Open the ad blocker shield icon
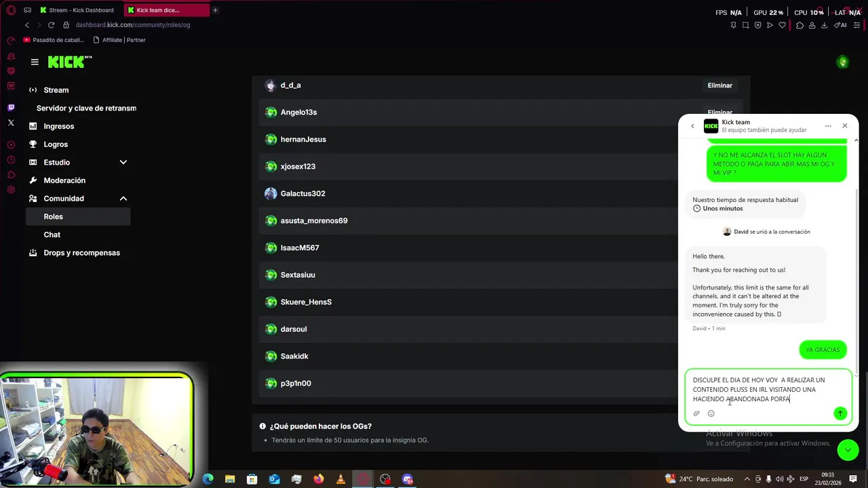The width and height of the screenshot is (868, 488). (757, 25)
